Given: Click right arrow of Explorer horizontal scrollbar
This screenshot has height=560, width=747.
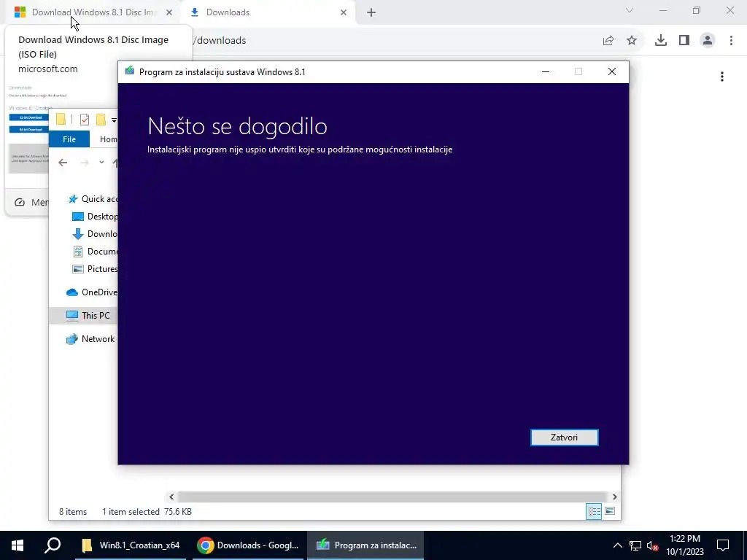Looking at the screenshot, I should [x=614, y=497].
